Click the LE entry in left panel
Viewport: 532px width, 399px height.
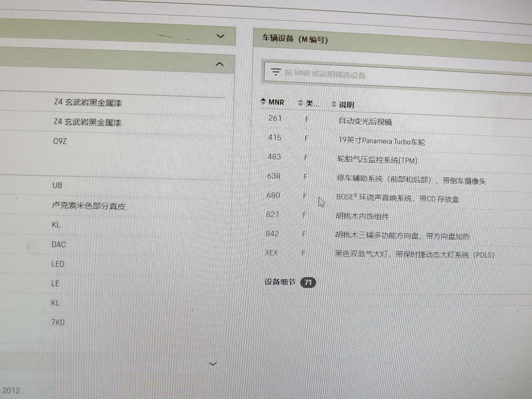tap(55, 283)
